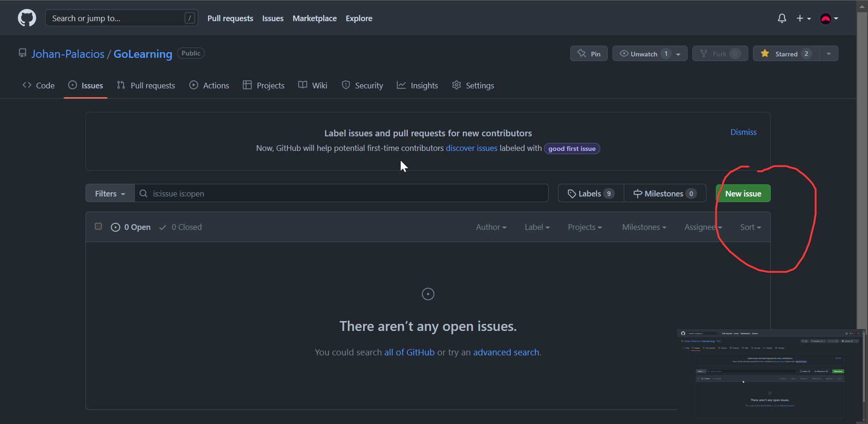Click Issues in the top navigation
The height and width of the screenshot is (424, 868).
(273, 18)
